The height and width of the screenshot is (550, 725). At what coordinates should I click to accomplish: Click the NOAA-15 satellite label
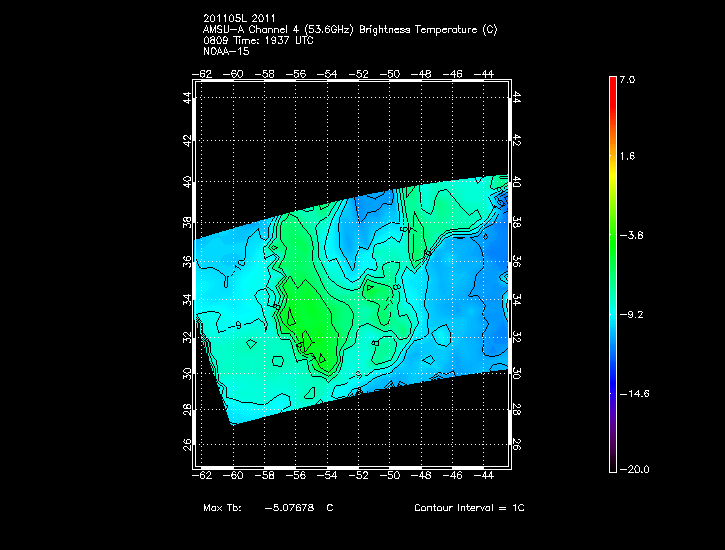(x=226, y=51)
